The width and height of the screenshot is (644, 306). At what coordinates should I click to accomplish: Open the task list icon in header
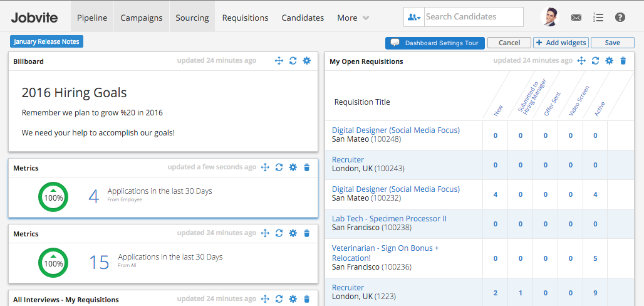click(598, 18)
